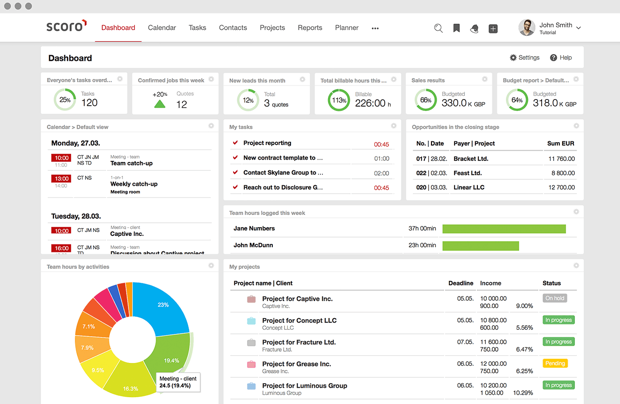Open settings of Opportunities in closing stage widget
Viewport: 620px width, 404px height.
(576, 126)
